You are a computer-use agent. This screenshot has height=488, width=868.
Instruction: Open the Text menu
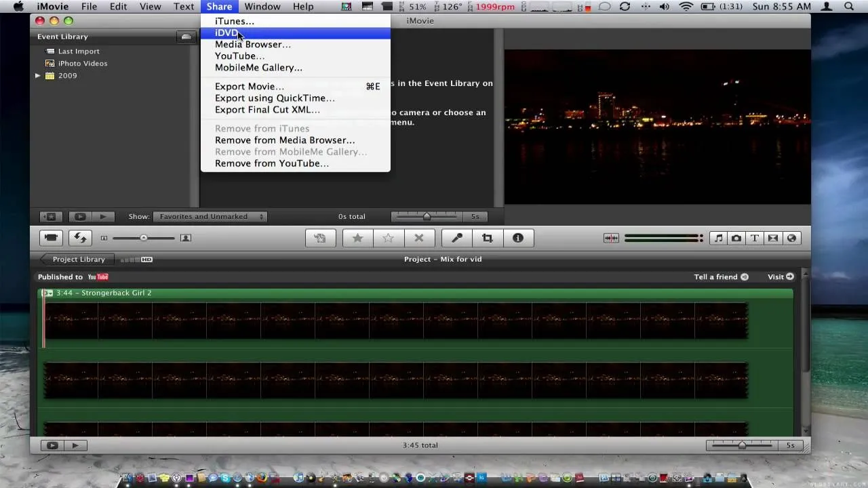click(184, 7)
